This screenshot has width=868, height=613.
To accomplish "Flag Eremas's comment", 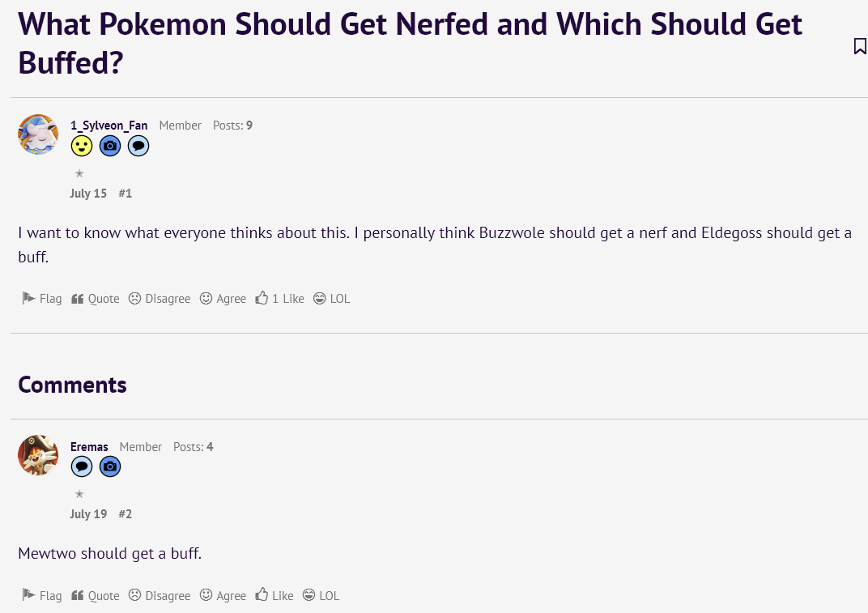I will pyautogui.click(x=41, y=595).
